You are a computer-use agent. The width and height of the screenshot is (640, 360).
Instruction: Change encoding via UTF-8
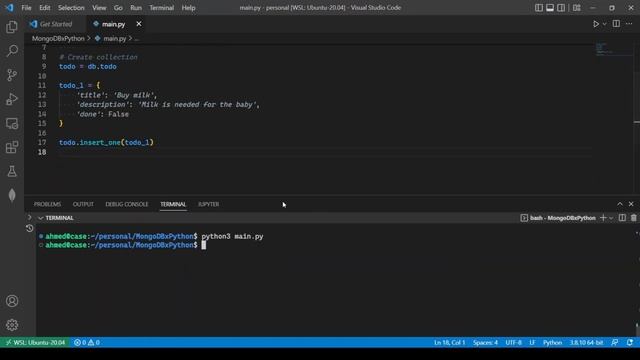tap(513, 342)
